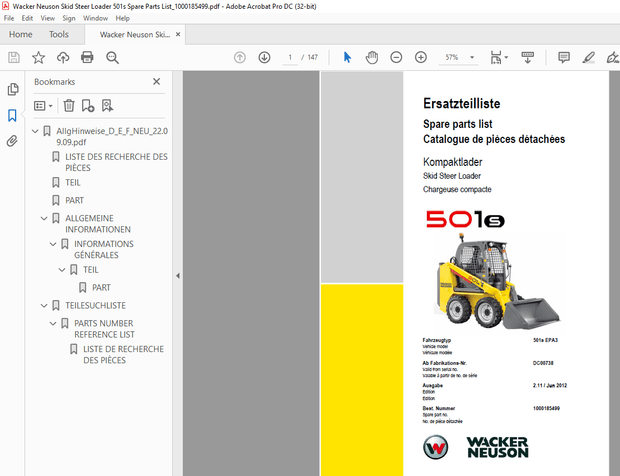The width and height of the screenshot is (620, 476).
Task: Collapse nested TEIL bookmark under INFORMATIONS GÉNÉRALES
Action: 62,270
